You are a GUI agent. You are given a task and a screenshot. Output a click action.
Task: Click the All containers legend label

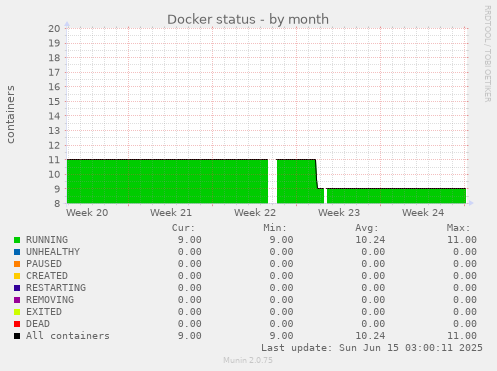pyautogui.click(x=68, y=336)
